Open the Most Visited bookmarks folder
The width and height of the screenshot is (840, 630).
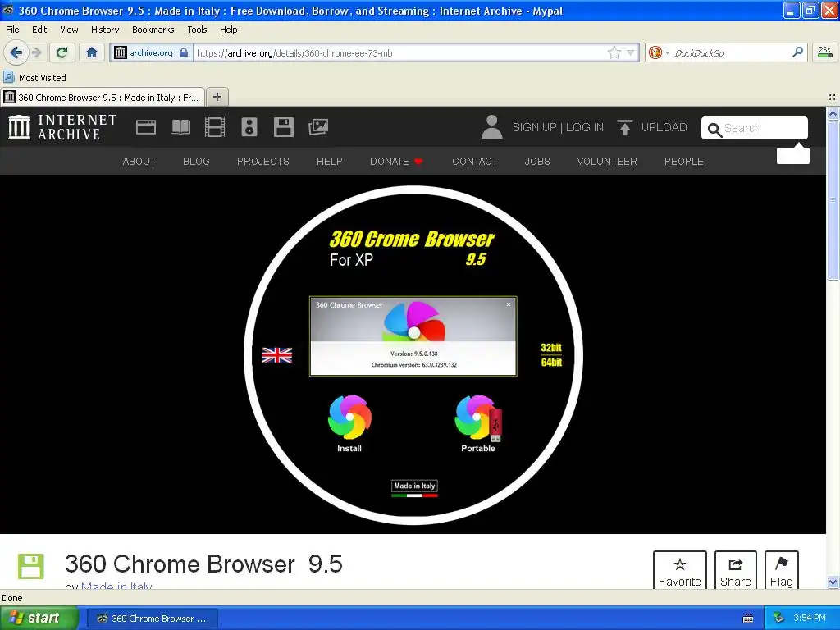click(34, 78)
